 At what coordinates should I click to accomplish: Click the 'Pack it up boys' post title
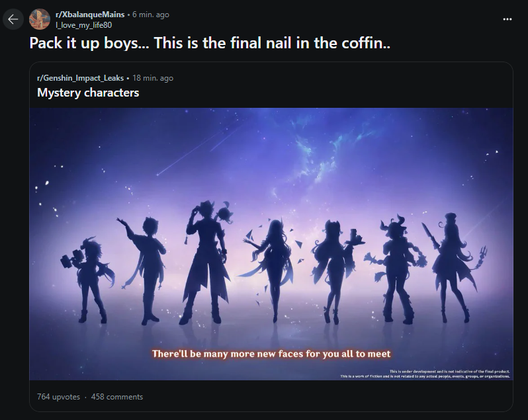tap(210, 43)
